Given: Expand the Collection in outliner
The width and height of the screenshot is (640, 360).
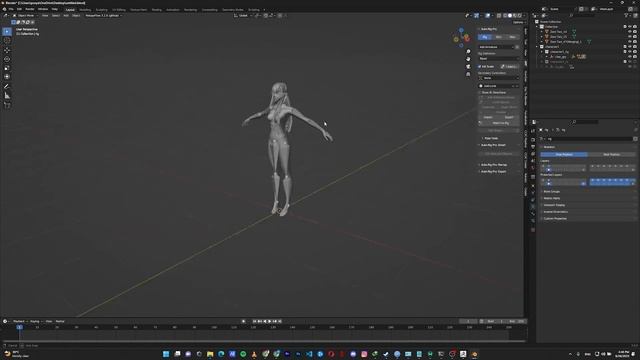Looking at the screenshot, I should pos(537,27).
